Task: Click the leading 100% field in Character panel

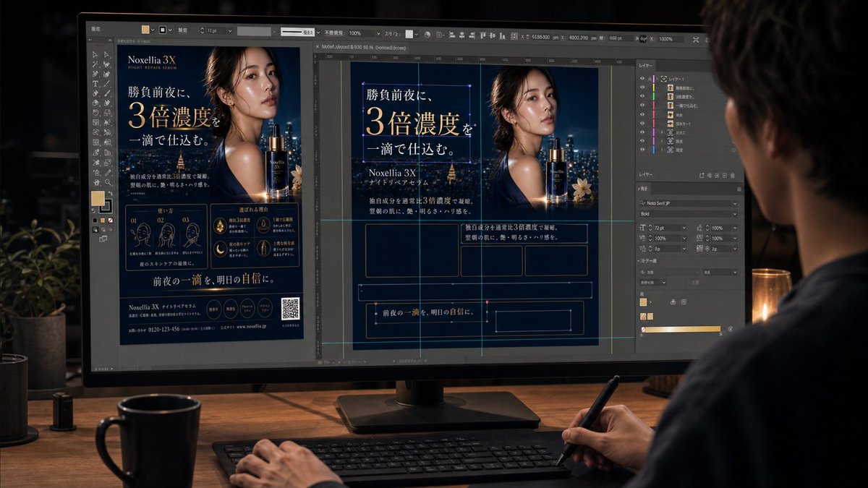Action: (x=723, y=228)
